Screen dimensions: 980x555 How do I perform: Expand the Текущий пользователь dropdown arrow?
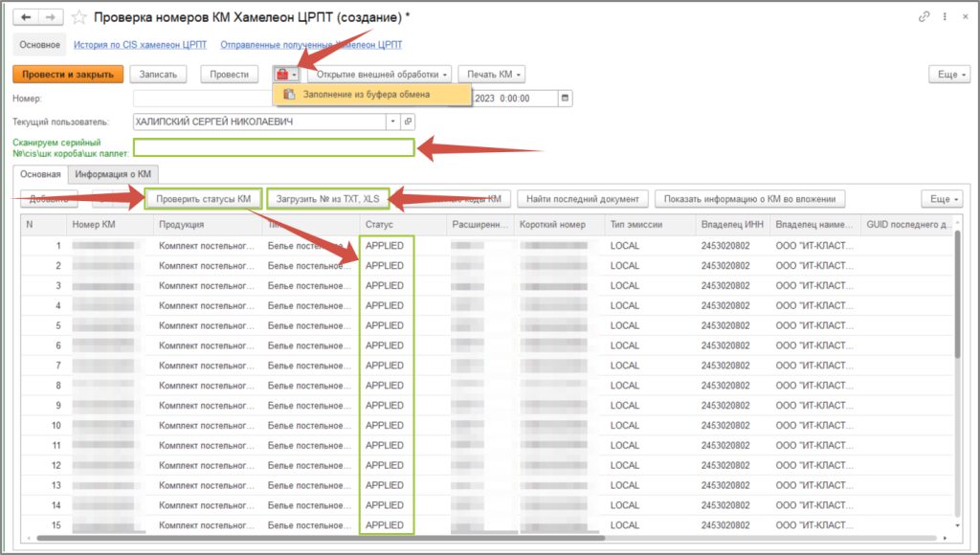392,122
